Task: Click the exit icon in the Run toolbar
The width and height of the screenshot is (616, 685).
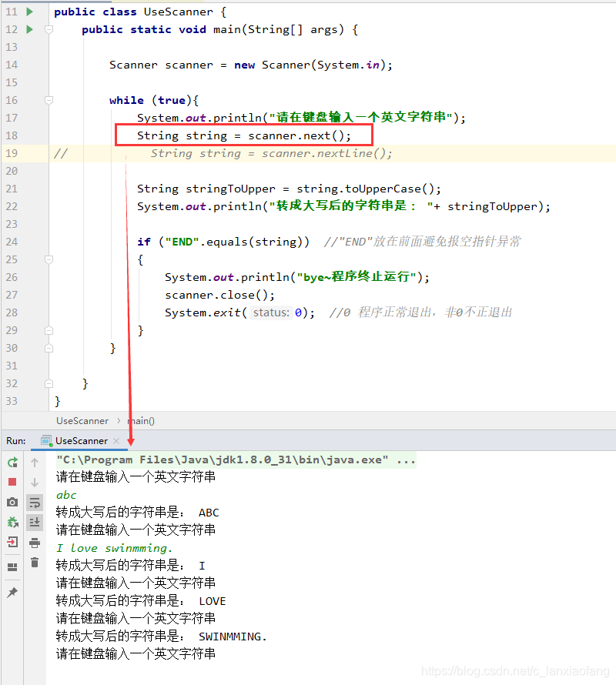Action: point(12,542)
